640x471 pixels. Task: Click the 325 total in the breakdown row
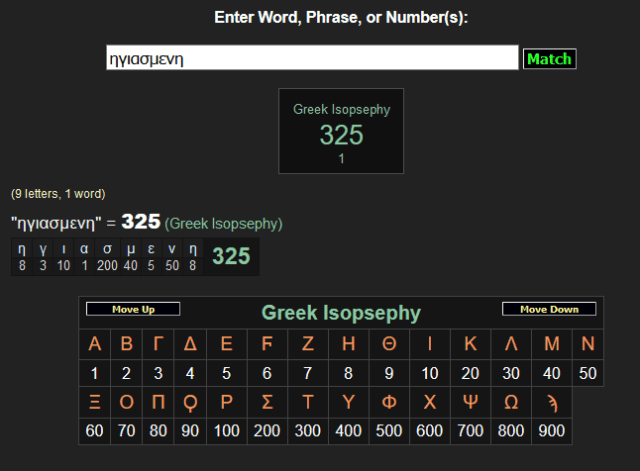coord(231,256)
